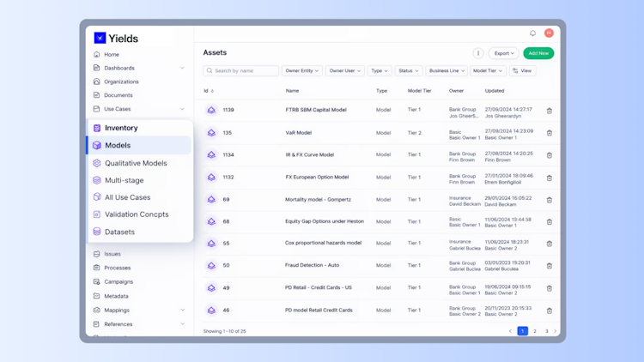Go to Metadata in sidebar
The image size is (644, 362).
tap(116, 296)
